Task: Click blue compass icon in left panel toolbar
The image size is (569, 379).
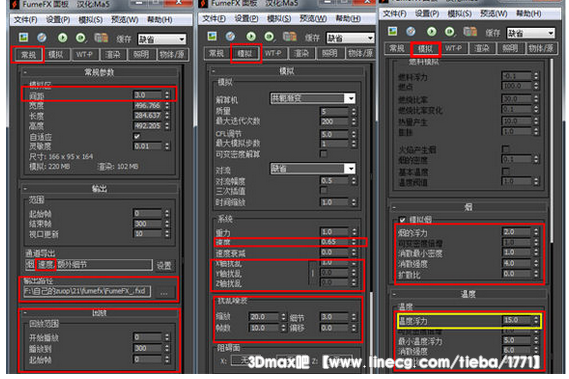Action: click(42, 37)
